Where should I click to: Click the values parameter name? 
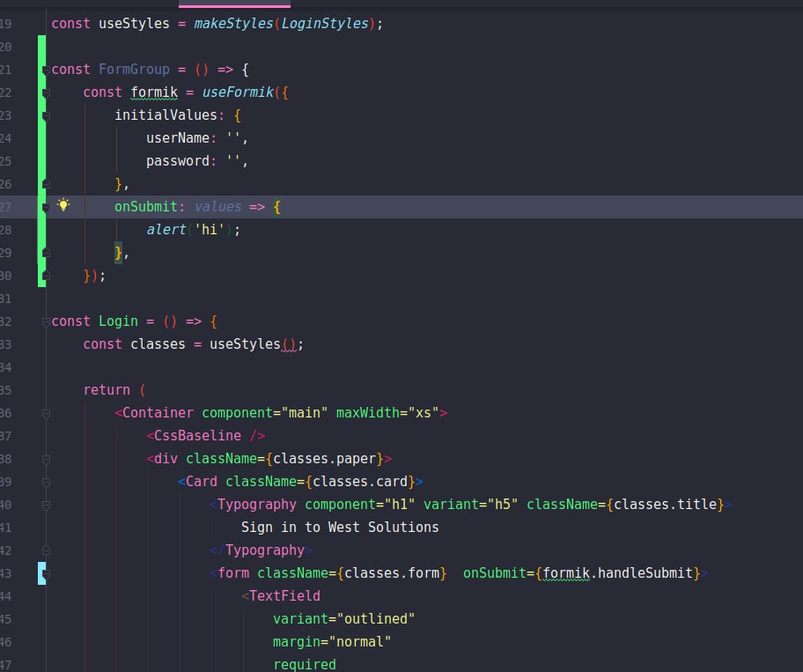(x=217, y=206)
